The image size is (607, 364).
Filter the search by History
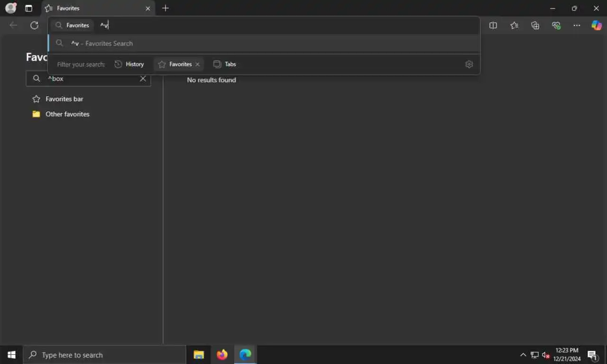pyautogui.click(x=129, y=64)
